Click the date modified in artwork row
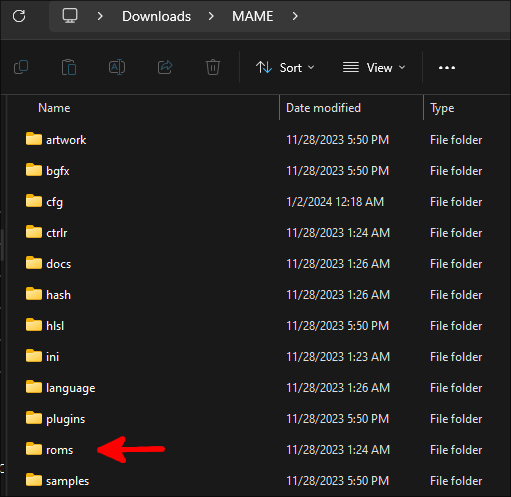The height and width of the screenshot is (497, 511). coord(337,140)
